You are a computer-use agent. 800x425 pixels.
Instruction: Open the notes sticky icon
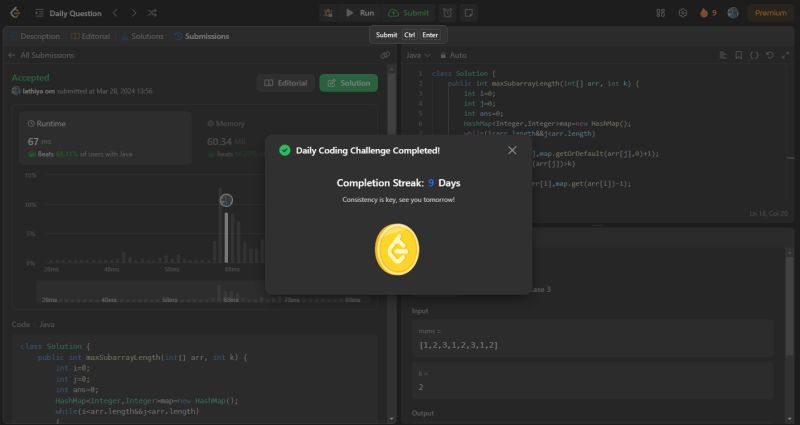[x=470, y=13]
